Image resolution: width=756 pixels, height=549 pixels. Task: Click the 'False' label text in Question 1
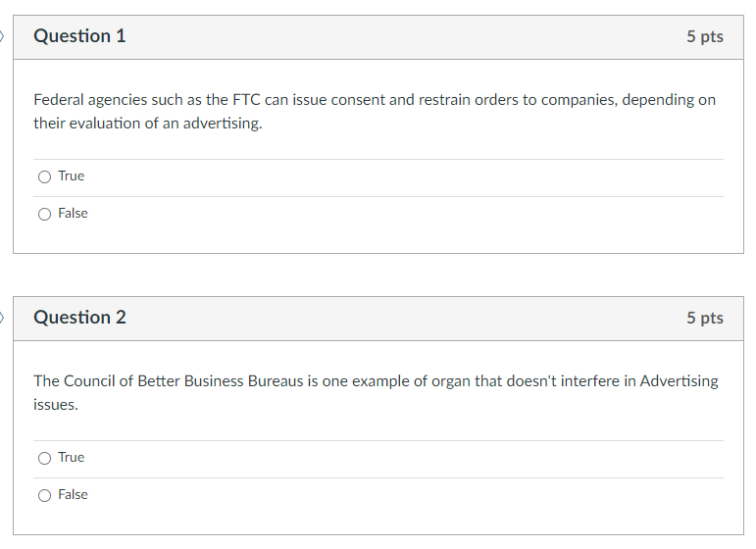[x=73, y=214]
